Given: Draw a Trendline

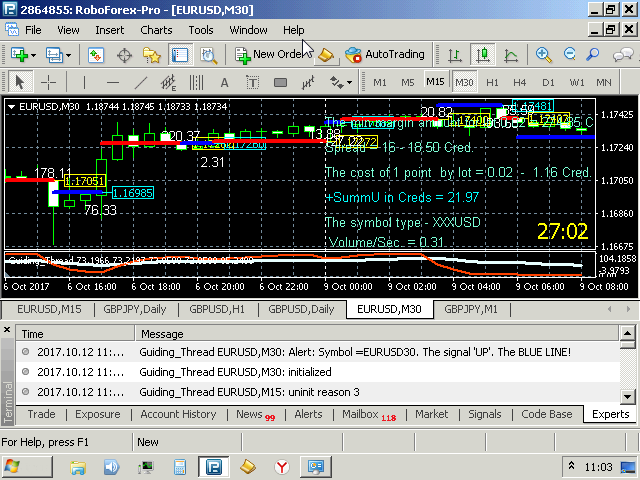Looking at the screenshot, I should click(141, 82).
